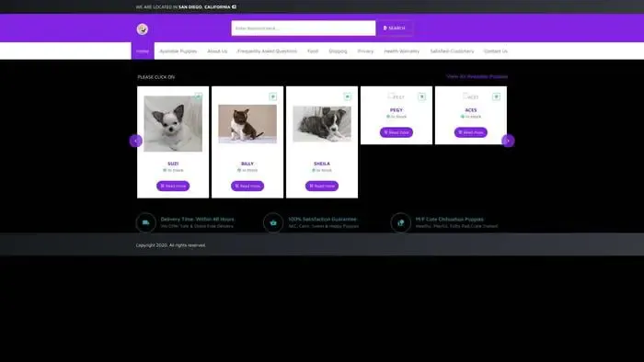Click the corner icon on Pegy's card
Screen dimensions: 644x362
[x=421, y=96]
